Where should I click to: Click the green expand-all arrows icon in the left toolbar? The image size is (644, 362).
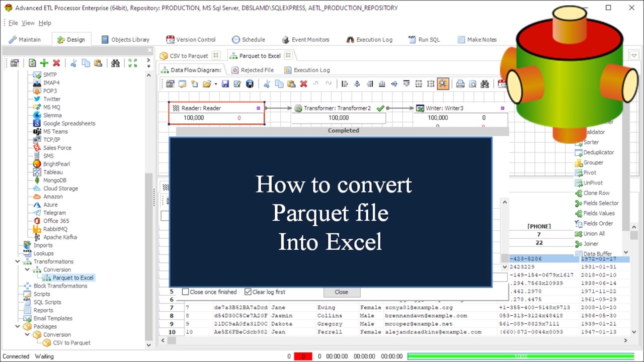coord(132,63)
